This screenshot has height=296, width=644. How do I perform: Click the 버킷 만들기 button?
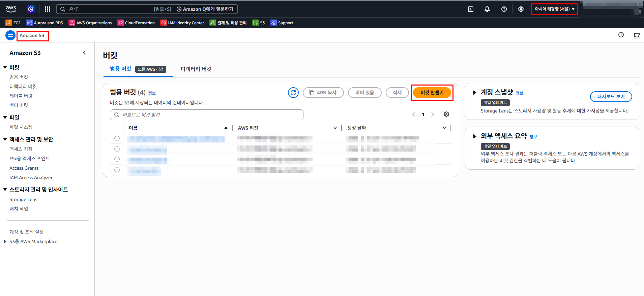pyautogui.click(x=432, y=93)
